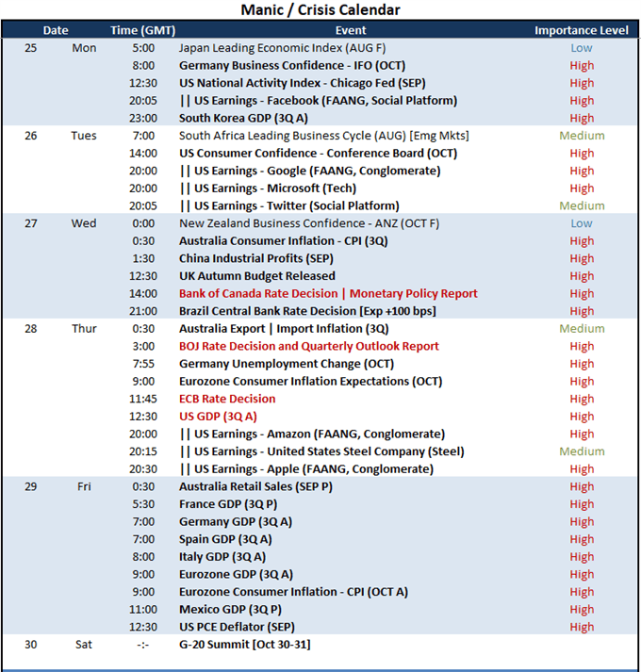Click 'Eurozone Consumer Inflation - CPI (OCT A)'
Image resolution: width=641 pixels, height=672 pixels.
tap(294, 593)
